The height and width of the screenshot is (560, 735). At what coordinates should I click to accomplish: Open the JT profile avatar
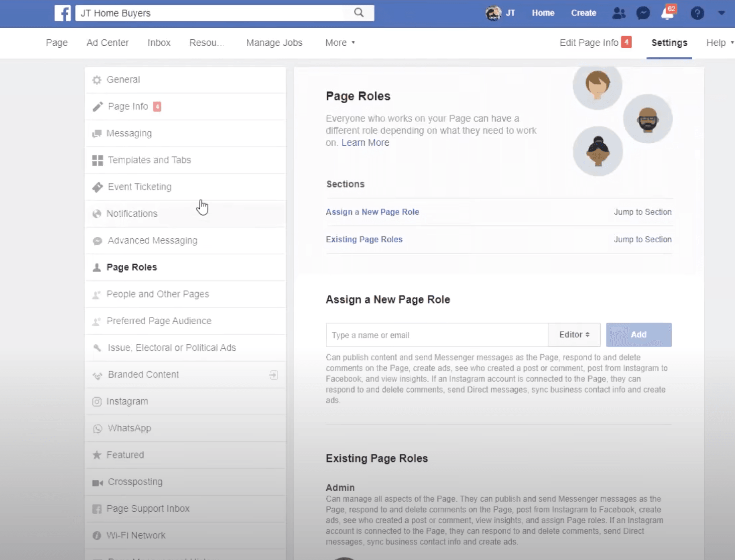tap(493, 13)
